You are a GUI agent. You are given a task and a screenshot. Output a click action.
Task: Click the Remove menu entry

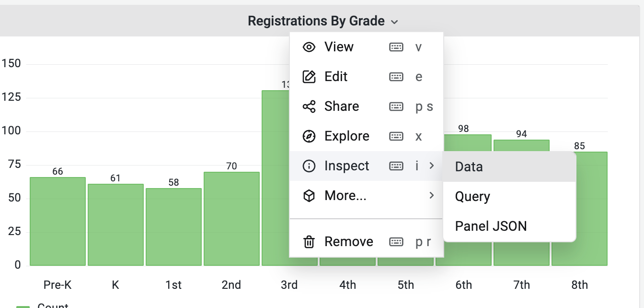click(348, 242)
